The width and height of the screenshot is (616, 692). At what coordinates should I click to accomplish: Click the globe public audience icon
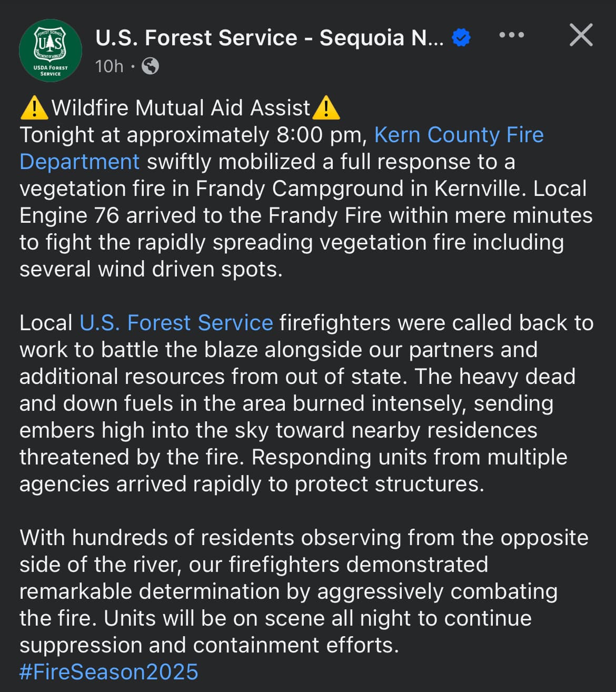pos(151,66)
